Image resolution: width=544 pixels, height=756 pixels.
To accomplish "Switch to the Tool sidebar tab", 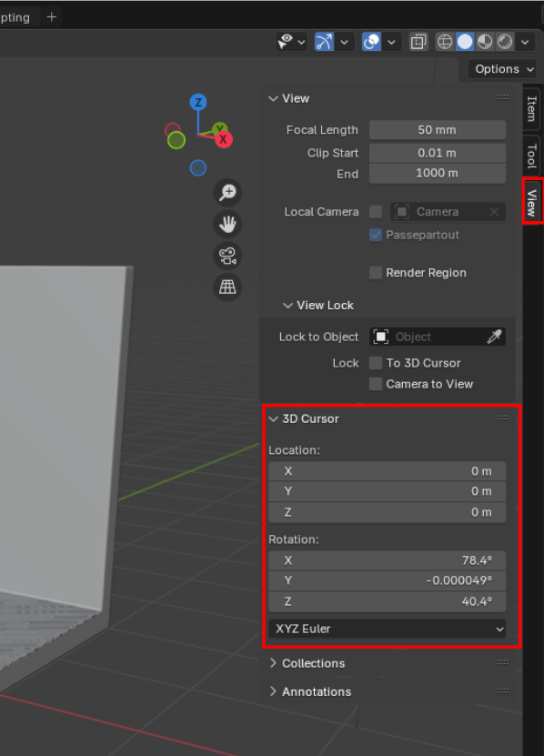I will [x=532, y=155].
